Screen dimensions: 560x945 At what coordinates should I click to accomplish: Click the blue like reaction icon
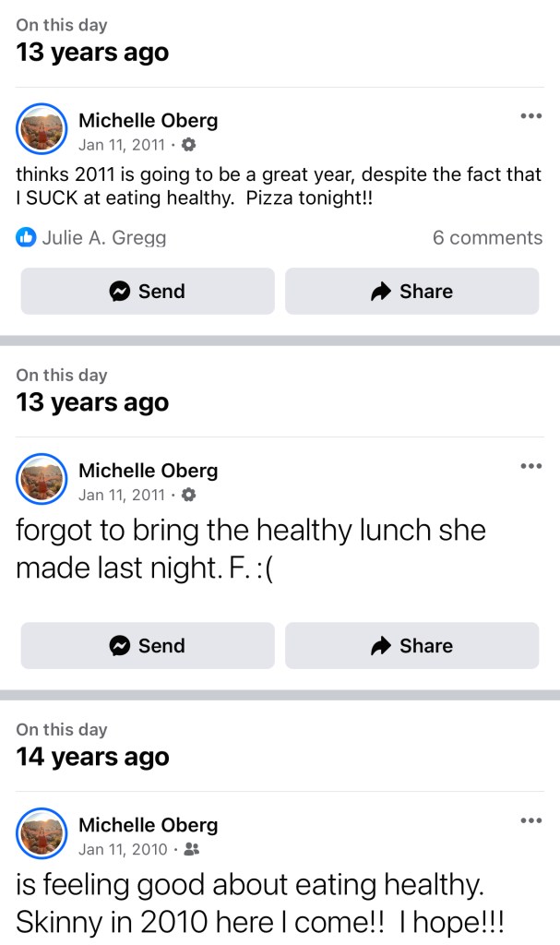pos(26,238)
